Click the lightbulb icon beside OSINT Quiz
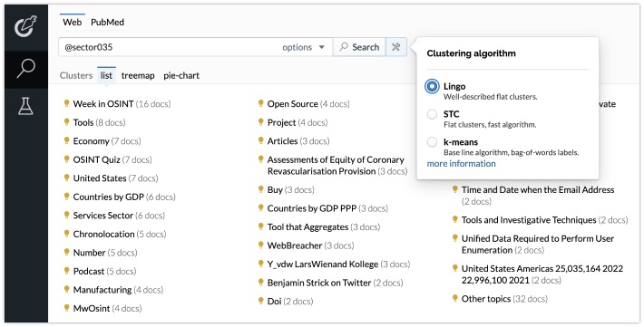 coord(66,159)
